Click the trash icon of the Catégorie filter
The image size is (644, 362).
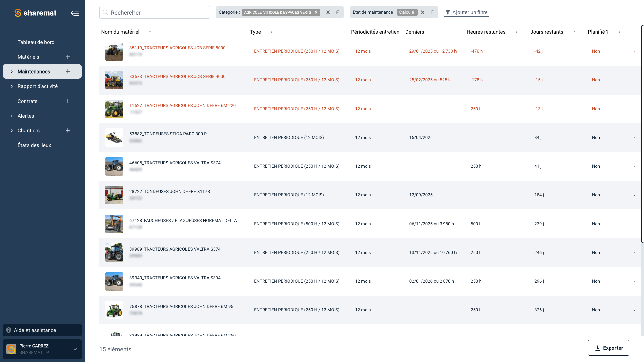tap(338, 12)
